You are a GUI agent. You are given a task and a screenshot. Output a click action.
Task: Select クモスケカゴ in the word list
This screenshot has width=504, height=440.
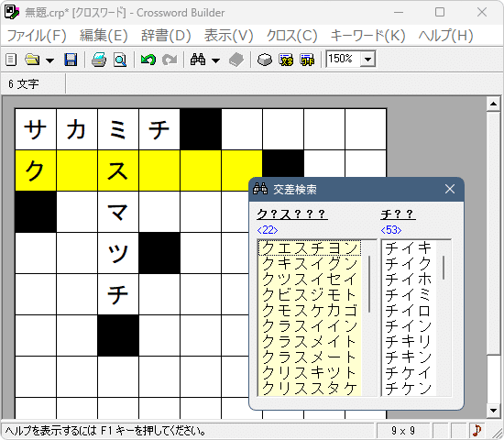[x=309, y=311]
